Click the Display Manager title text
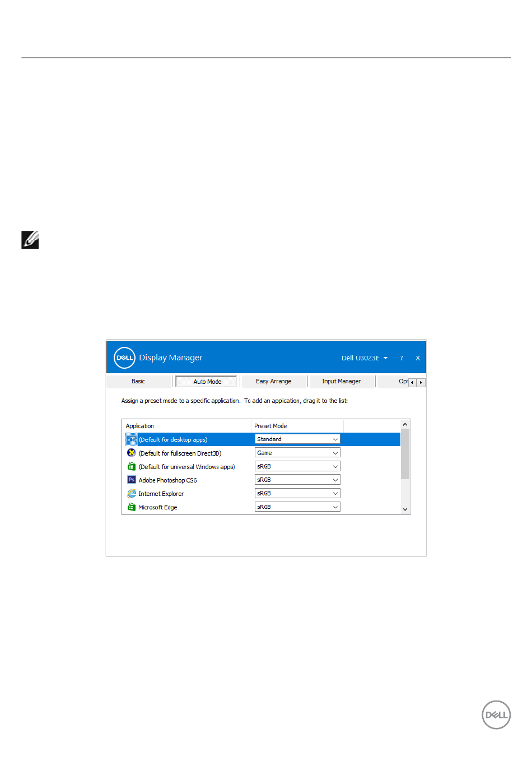The height and width of the screenshot is (770, 532). (171, 358)
